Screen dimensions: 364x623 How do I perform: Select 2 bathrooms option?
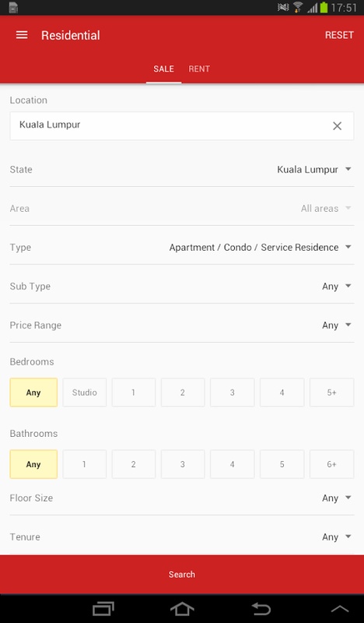[x=133, y=464]
